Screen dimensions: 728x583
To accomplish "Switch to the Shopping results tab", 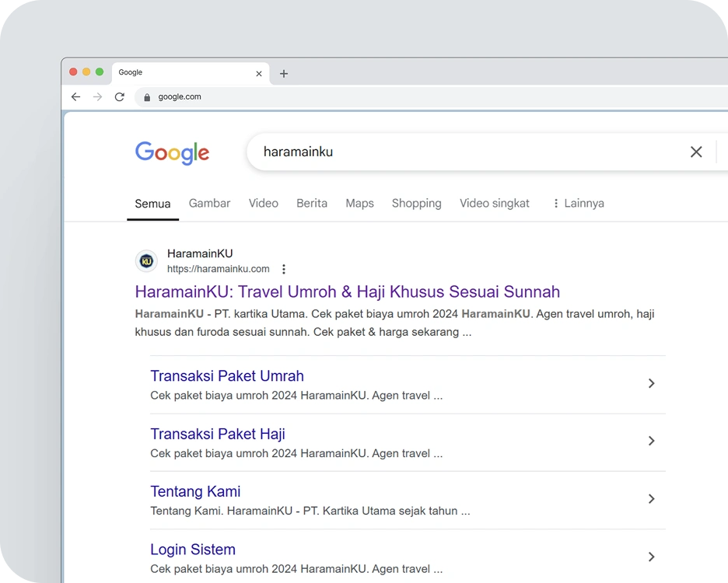I will 416,203.
